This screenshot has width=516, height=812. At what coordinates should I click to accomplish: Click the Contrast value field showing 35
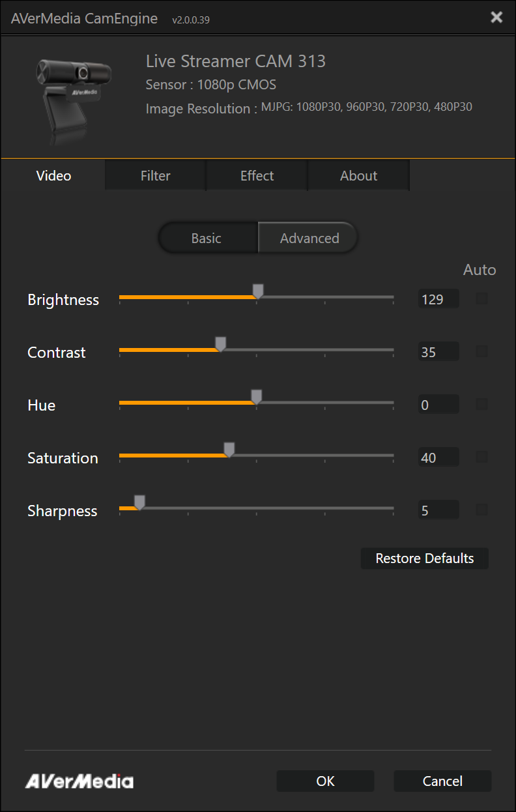438,352
